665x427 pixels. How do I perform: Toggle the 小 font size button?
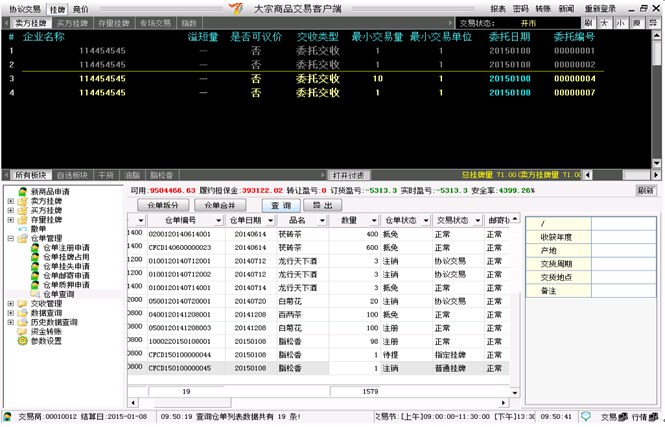click(x=621, y=22)
